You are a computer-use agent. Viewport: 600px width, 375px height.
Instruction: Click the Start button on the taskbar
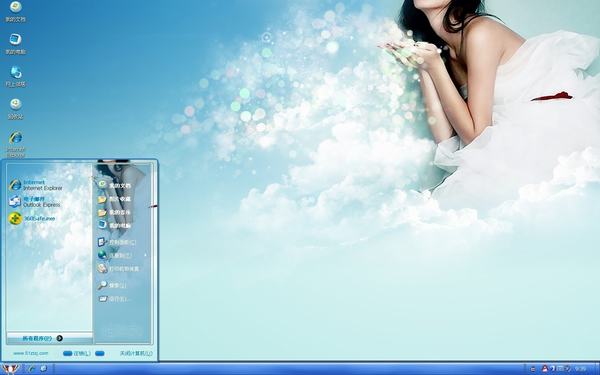tap(10, 369)
